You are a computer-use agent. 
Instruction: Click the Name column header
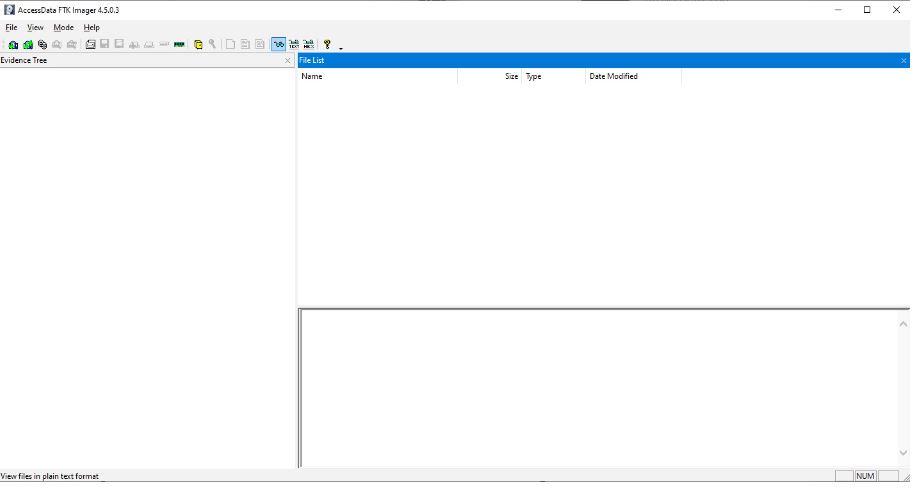click(378, 76)
